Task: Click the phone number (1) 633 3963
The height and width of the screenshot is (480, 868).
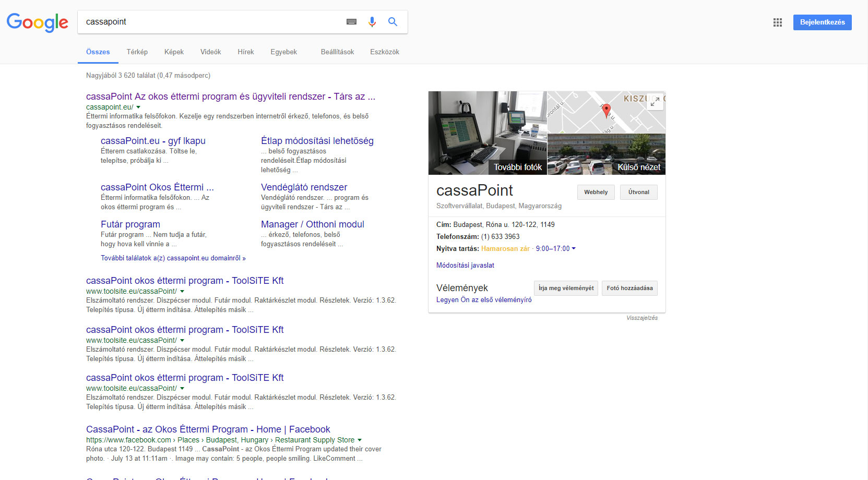Action: tap(500, 237)
